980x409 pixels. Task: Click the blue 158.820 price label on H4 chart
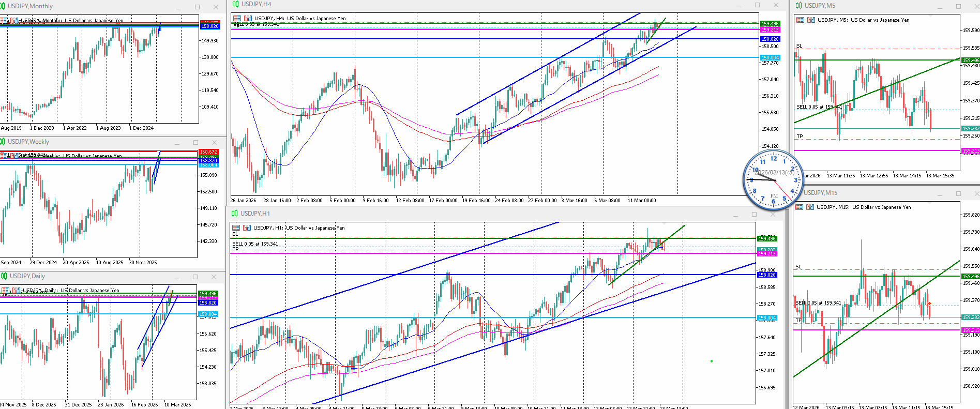(770, 39)
